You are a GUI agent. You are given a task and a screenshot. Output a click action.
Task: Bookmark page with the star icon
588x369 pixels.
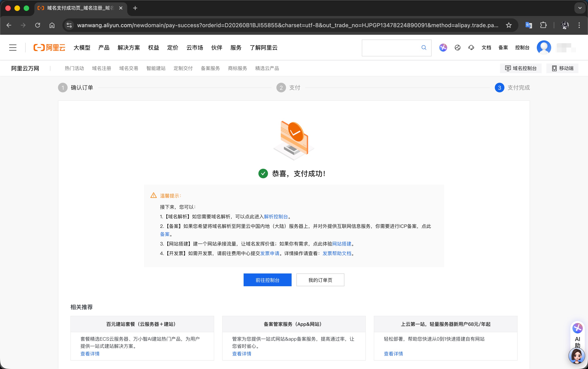tap(509, 25)
